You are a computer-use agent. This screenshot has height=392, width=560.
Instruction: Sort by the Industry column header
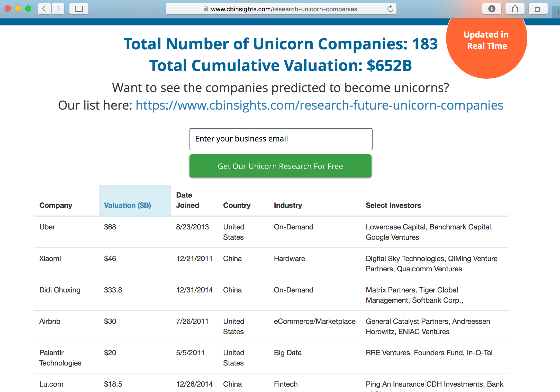[x=288, y=205]
